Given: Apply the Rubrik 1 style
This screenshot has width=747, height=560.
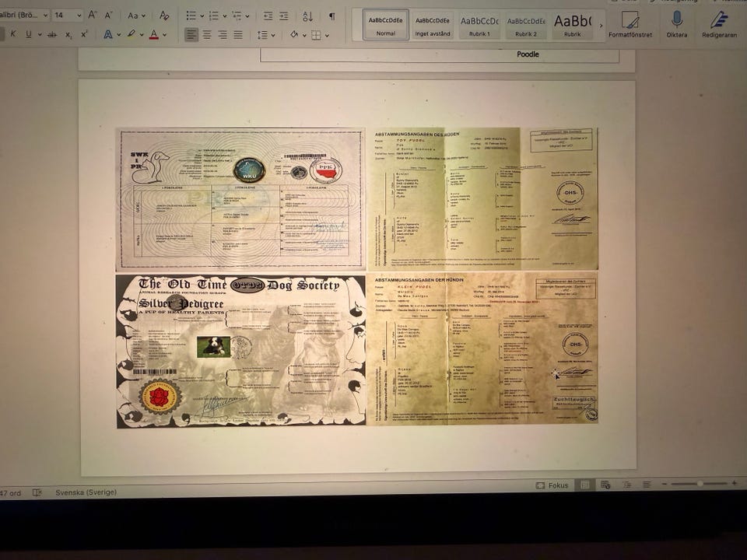Looking at the screenshot, I should click(x=479, y=25).
